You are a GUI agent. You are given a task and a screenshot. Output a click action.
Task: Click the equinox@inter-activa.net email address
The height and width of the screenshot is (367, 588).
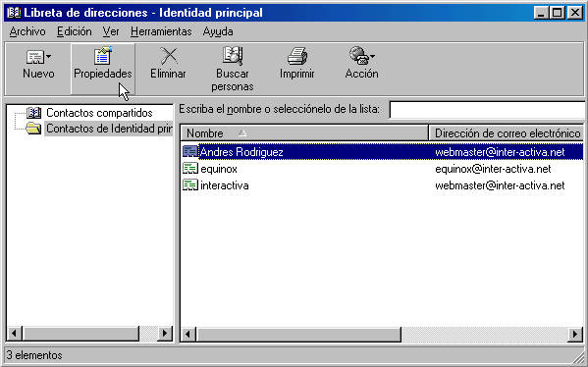[493, 169]
